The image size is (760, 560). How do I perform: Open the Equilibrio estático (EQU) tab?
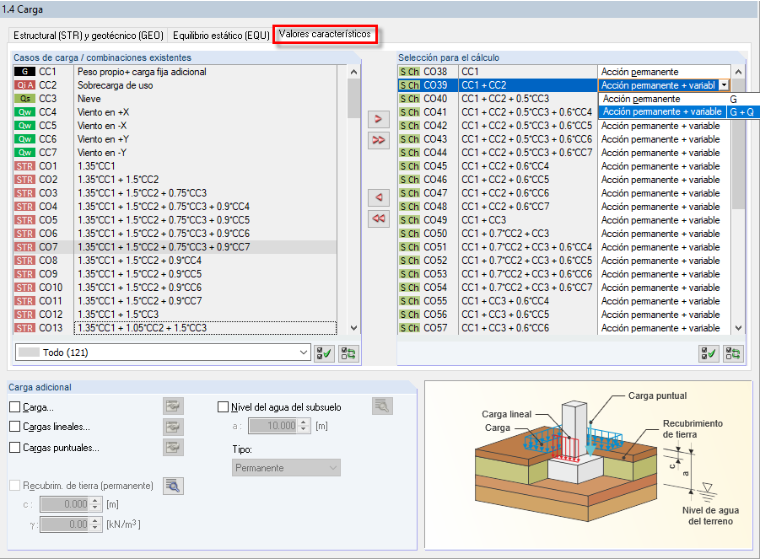(221, 35)
